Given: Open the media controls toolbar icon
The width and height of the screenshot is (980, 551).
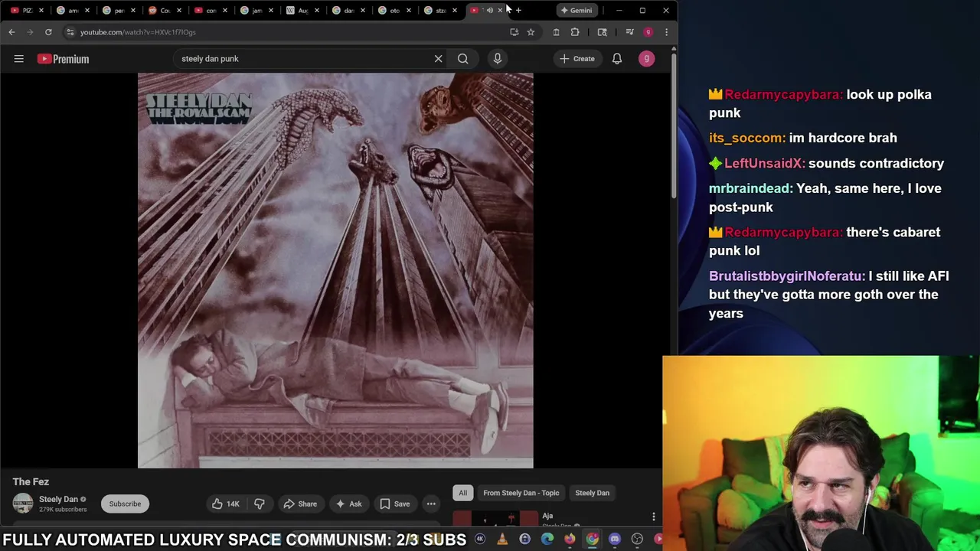Looking at the screenshot, I should (629, 32).
